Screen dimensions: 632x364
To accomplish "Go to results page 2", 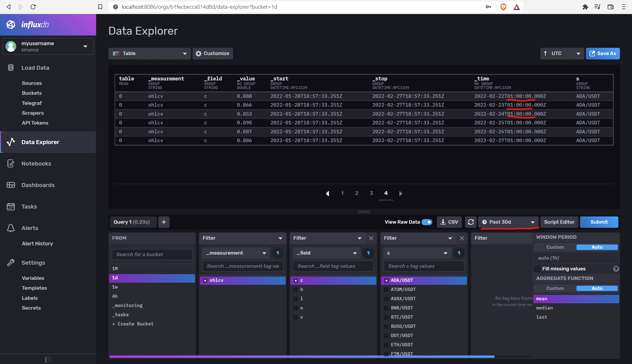I will [357, 193].
